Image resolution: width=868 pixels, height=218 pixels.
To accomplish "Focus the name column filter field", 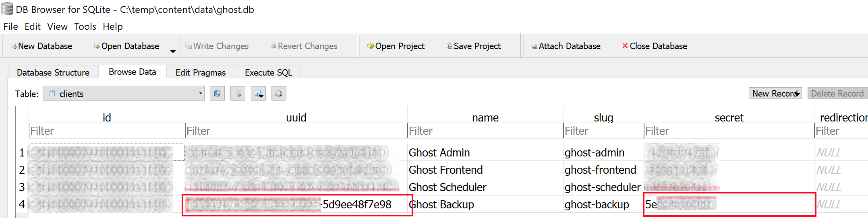I will pos(485,131).
